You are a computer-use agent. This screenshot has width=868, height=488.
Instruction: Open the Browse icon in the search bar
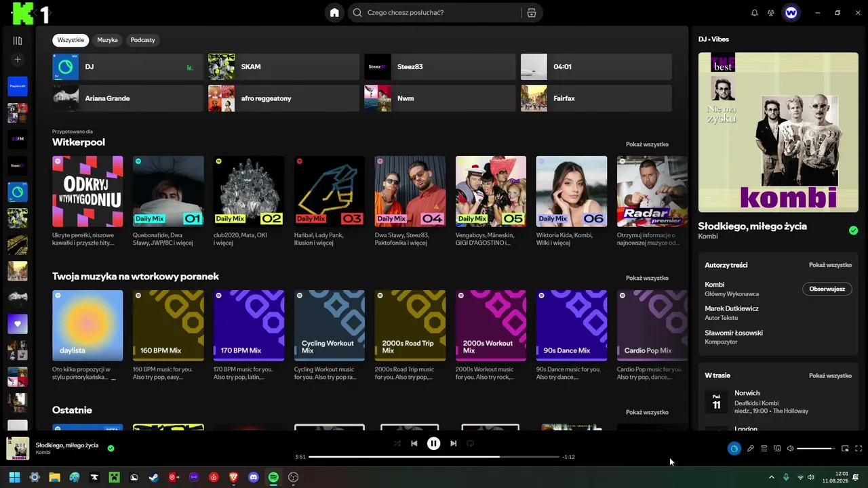[531, 12]
